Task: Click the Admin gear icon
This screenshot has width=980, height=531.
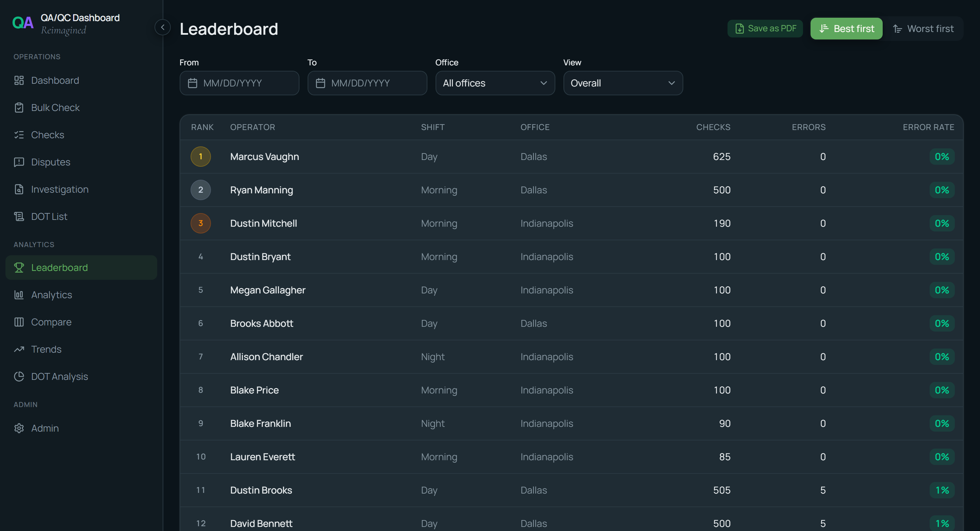Action: (19, 428)
